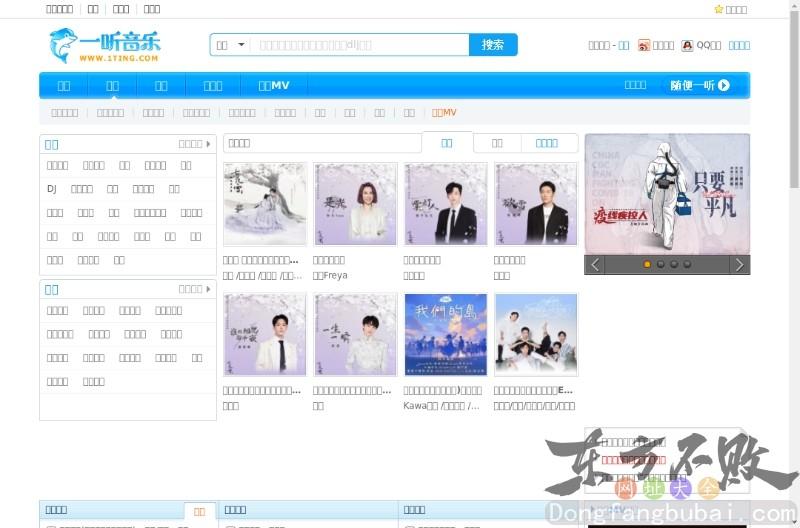The height and width of the screenshot is (528, 800).
Task: Expand more in the second sidebar panel
Action: pyautogui.click(x=208, y=289)
